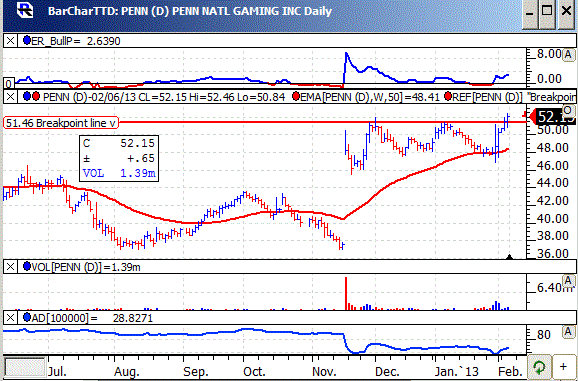Click the data box showing C 52.15
The height and width of the screenshot is (381, 578).
(119, 158)
